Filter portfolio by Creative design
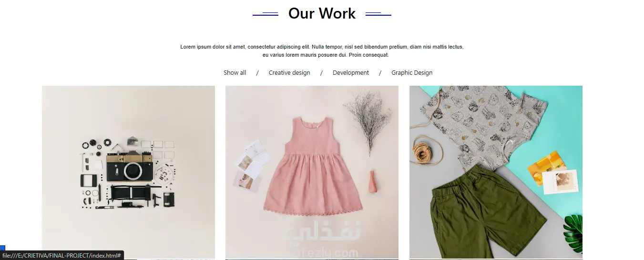Screen dimensions: 644x260 [289, 73]
